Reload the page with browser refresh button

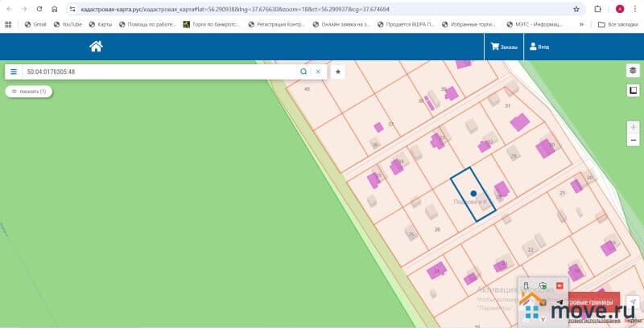click(39, 9)
